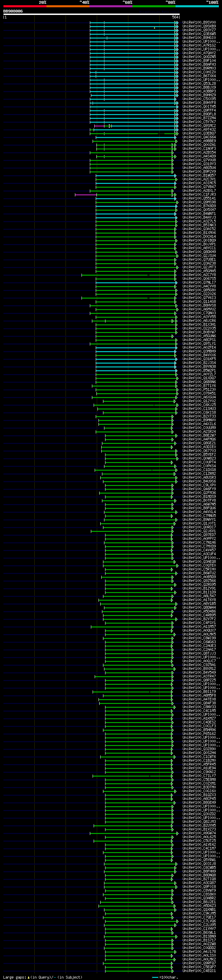The height and width of the screenshot is (980, 222).
Task: Open hit UniRef100_B9F104
Action: click(x=199, y=60)
